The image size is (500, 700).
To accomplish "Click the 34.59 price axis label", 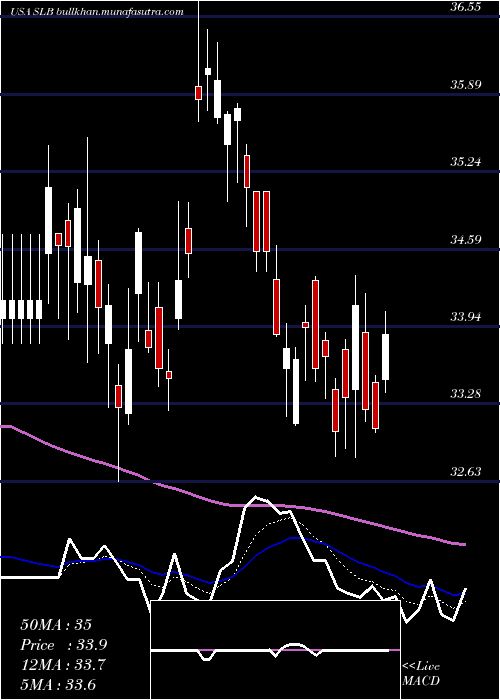I will (466, 240).
